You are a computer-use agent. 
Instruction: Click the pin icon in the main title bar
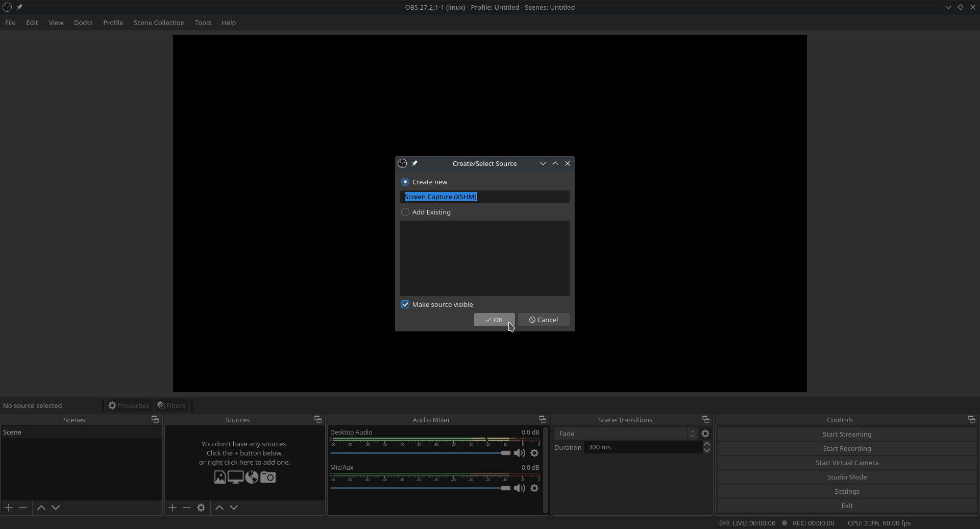click(19, 7)
